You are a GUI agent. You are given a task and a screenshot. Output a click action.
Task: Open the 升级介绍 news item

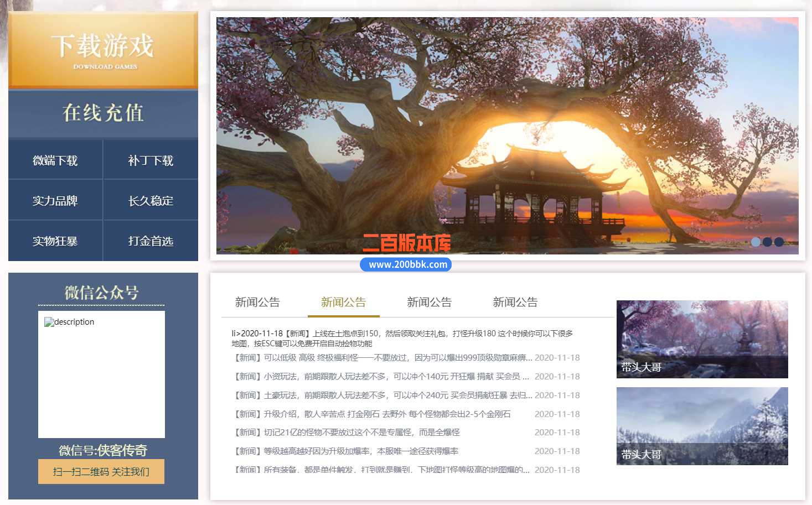[x=373, y=414]
